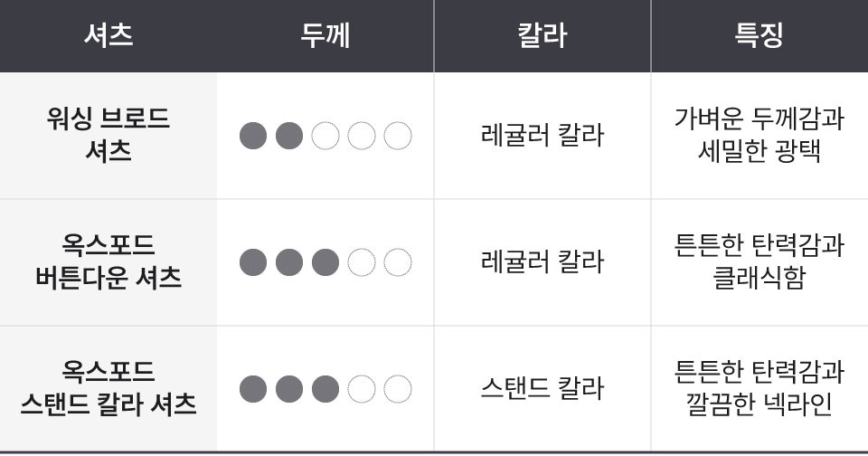Click first filled thickness dot for 옥스포드 스탠드 칼라 셔츠
Image resolution: width=868 pixels, height=456 pixels.
(253, 388)
